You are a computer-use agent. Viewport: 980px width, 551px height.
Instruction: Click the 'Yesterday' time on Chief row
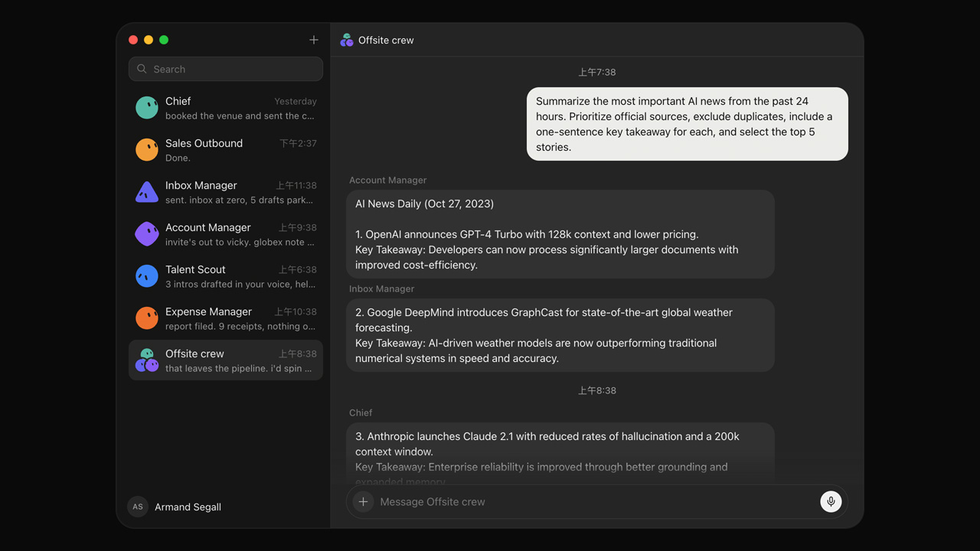point(296,101)
